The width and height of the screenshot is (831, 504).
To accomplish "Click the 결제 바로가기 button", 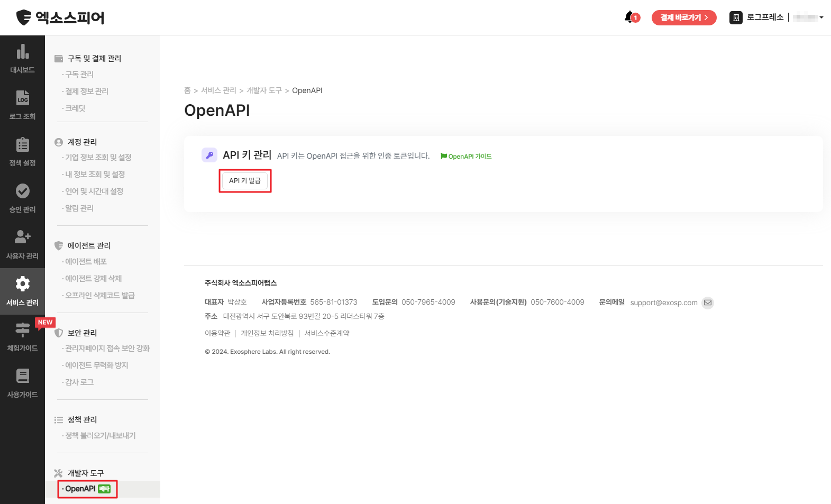I will (x=684, y=17).
